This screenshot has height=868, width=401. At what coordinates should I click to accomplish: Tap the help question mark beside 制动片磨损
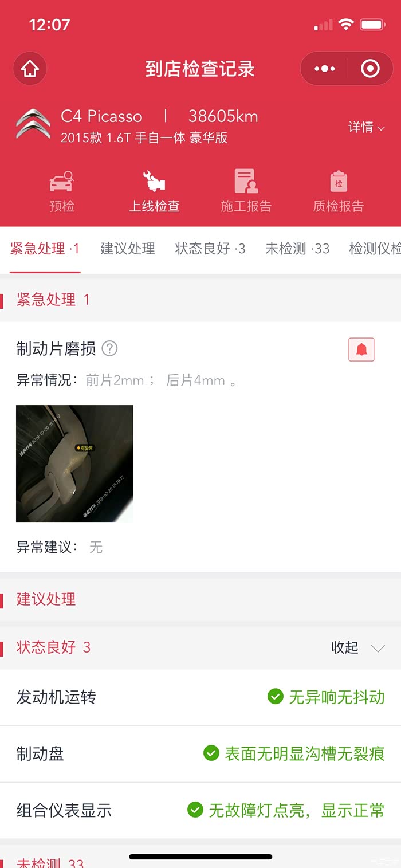pyautogui.click(x=109, y=348)
